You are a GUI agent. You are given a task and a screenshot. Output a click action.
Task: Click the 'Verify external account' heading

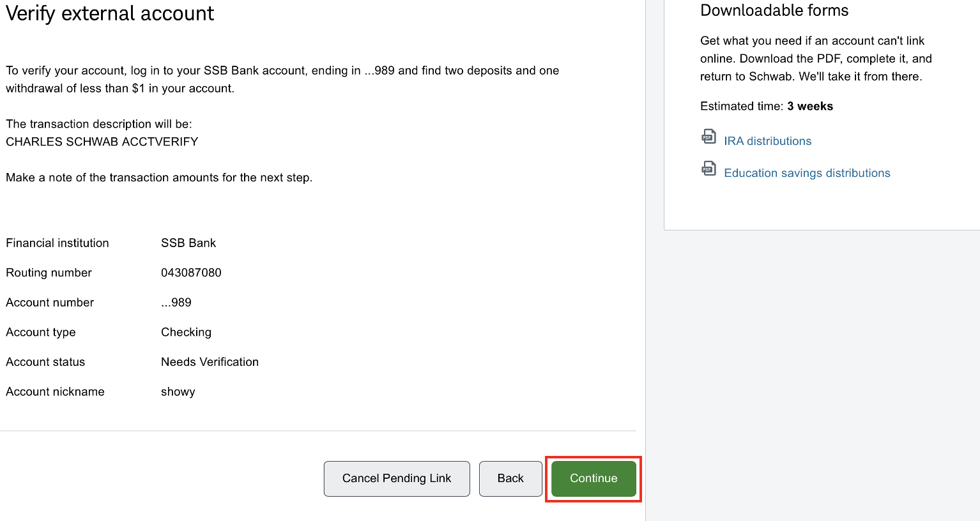[x=110, y=13]
